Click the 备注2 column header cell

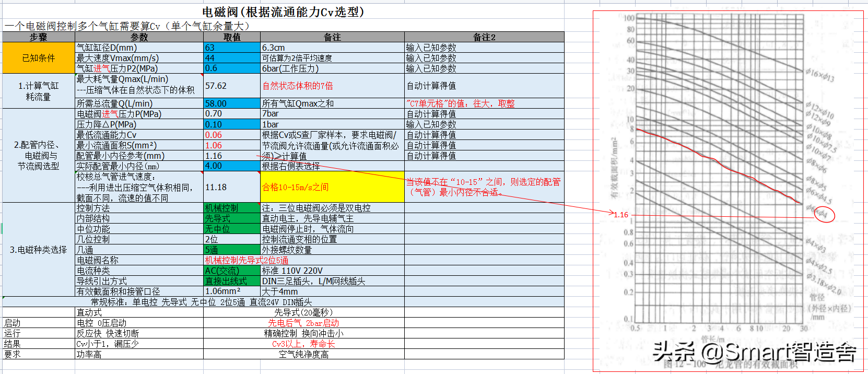(x=484, y=37)
